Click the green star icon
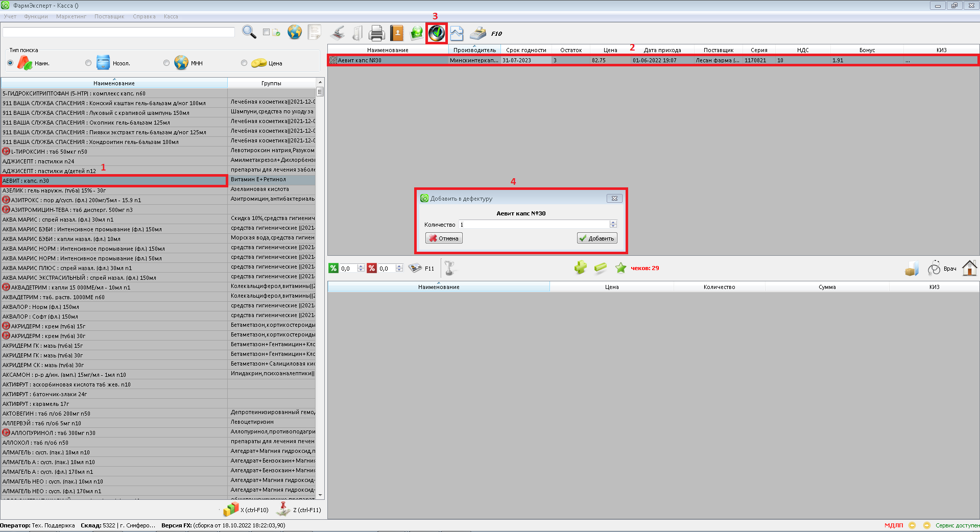The image size is (980, 532). [x=620, y=268]
